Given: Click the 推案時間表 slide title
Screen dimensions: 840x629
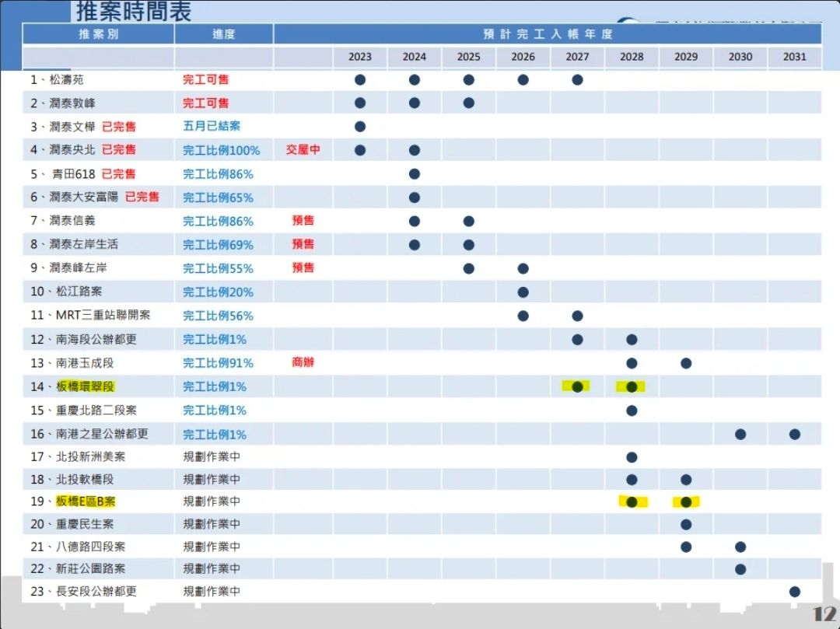Looking at the screenshot, I should 133,12.
